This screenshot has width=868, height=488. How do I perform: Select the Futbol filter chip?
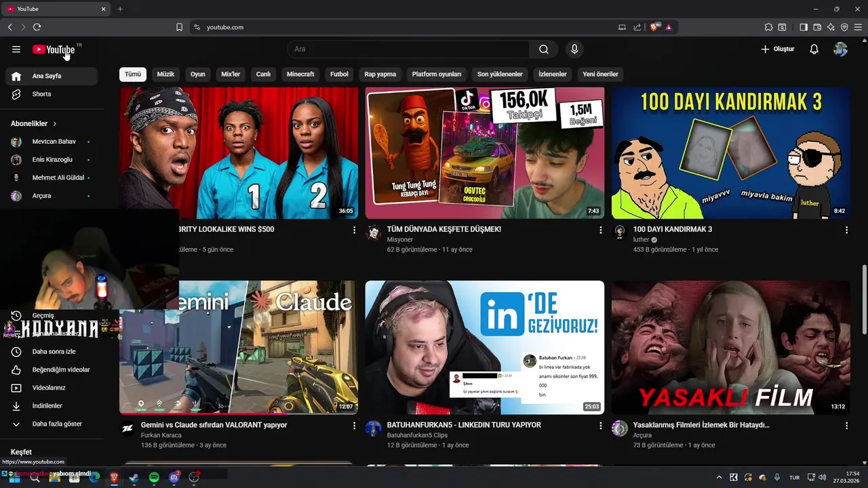pos(339,74)
